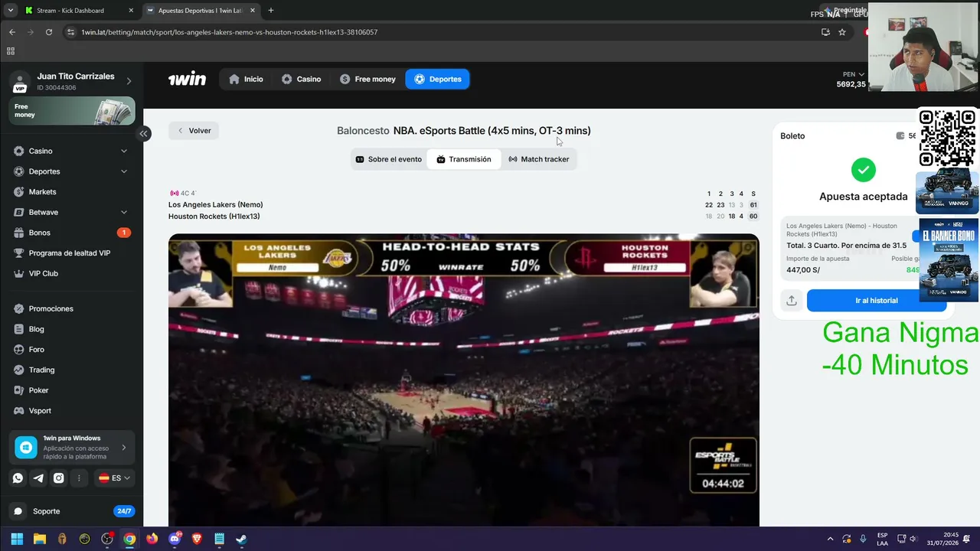Open the WhatsApp contact icon
Screen dimensions: 980x551
click(18, 478)
